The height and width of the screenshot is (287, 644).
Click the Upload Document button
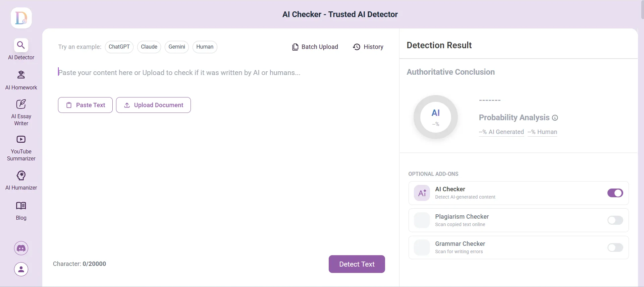(x=153, y=105)
